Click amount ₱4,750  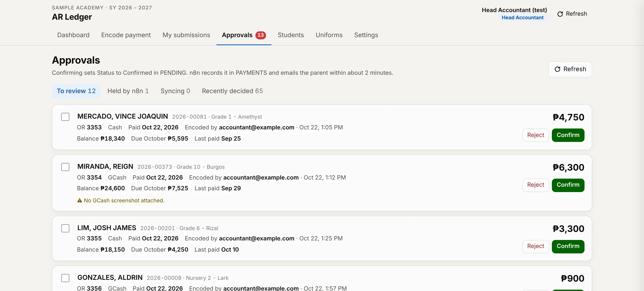click(x=568, y=117)
